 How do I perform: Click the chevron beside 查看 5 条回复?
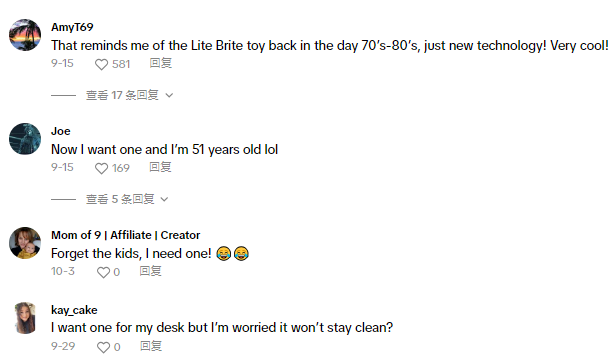pyautogui.click(x=165, y=199)
